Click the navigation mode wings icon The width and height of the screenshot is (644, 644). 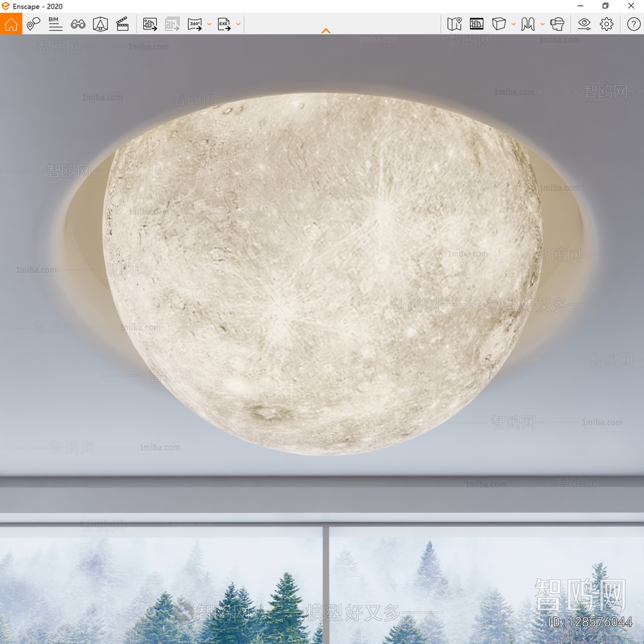pos(528,24)
